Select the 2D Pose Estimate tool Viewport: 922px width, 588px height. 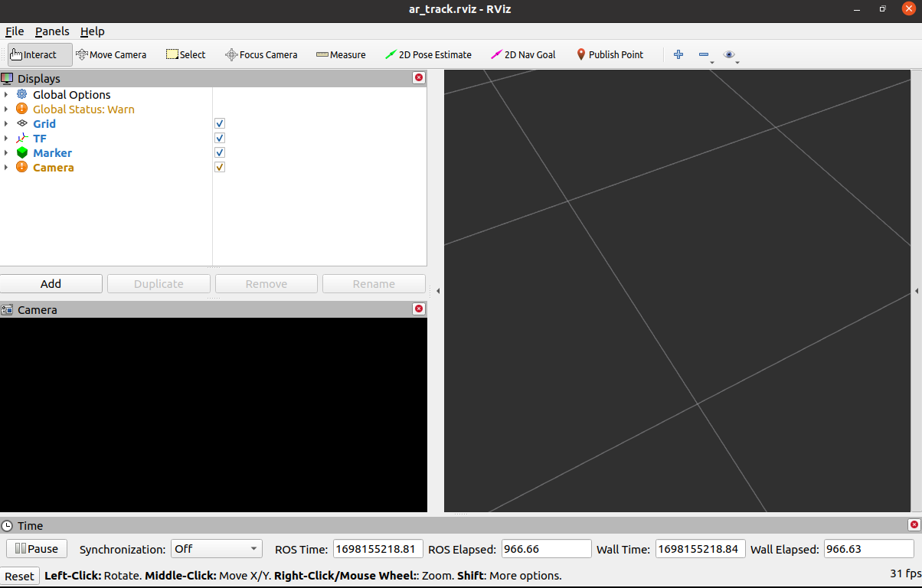(428, 54)
